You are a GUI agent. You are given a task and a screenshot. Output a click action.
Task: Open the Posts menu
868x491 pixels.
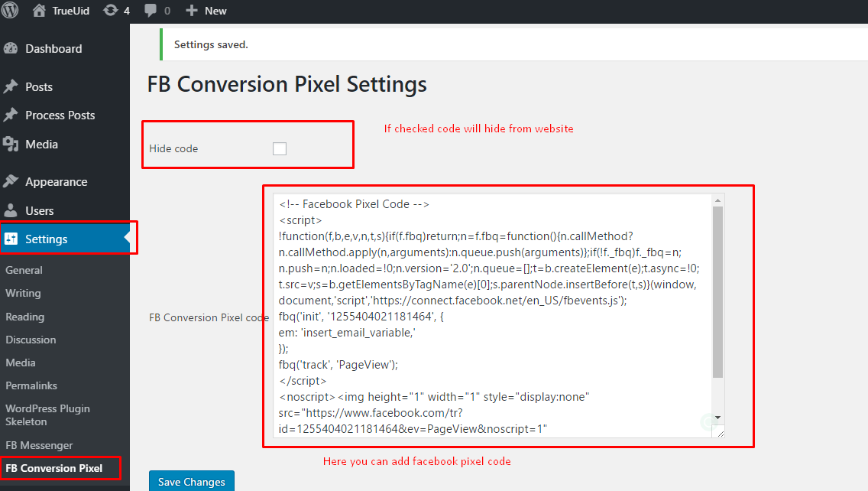point(39,87)
